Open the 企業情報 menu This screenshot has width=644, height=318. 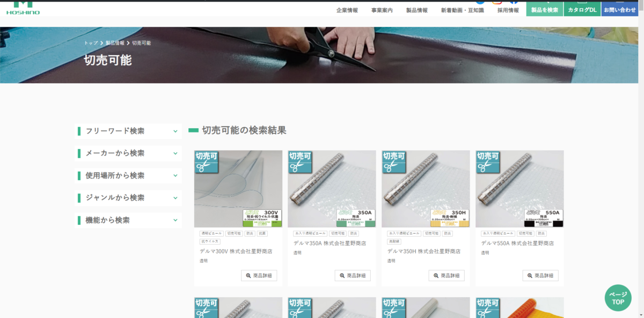[x=347, y=10]
